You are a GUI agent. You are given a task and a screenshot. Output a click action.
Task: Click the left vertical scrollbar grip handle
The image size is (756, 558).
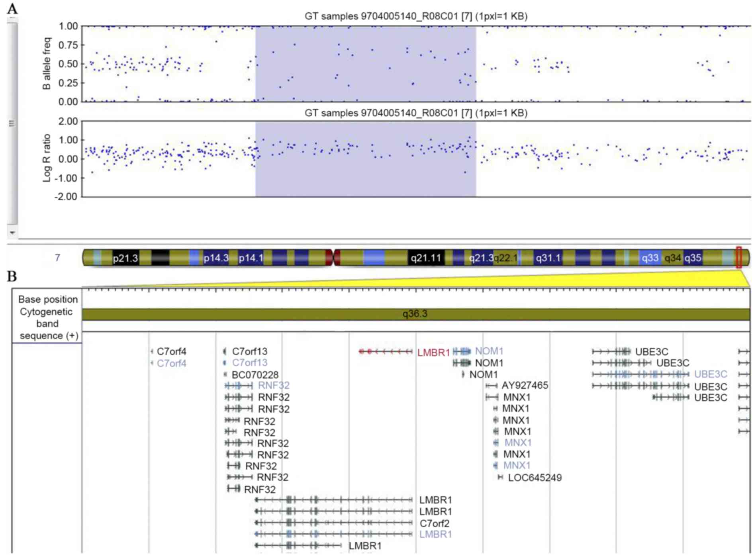pyautogui.click(x=12, y=123)
